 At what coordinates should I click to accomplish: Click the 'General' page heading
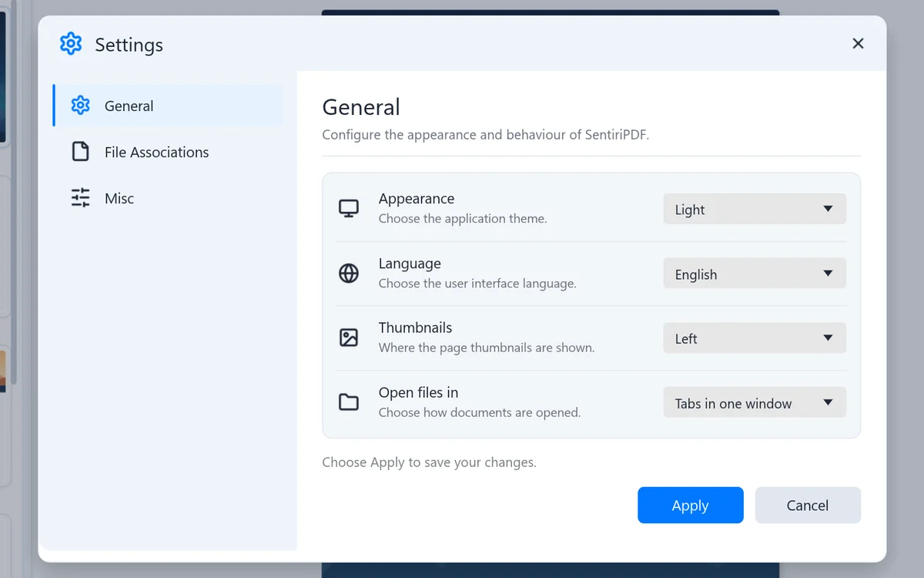[361, 107]
